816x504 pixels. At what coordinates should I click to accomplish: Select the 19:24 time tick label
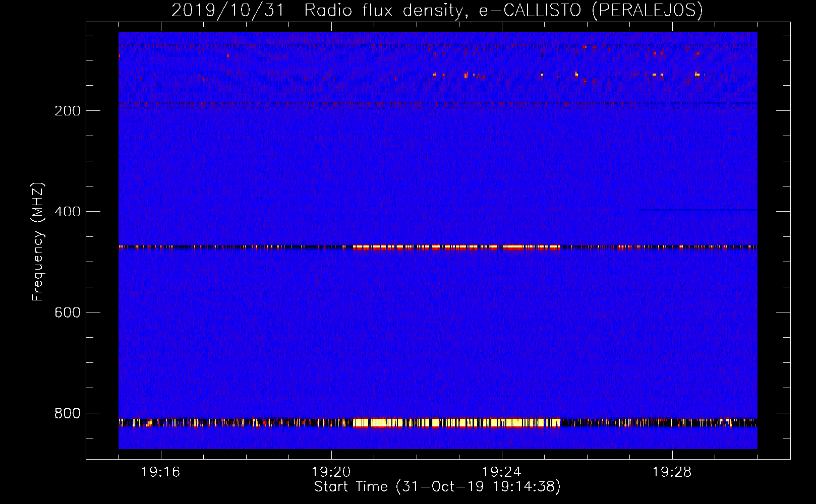click(x=502, y=472)
